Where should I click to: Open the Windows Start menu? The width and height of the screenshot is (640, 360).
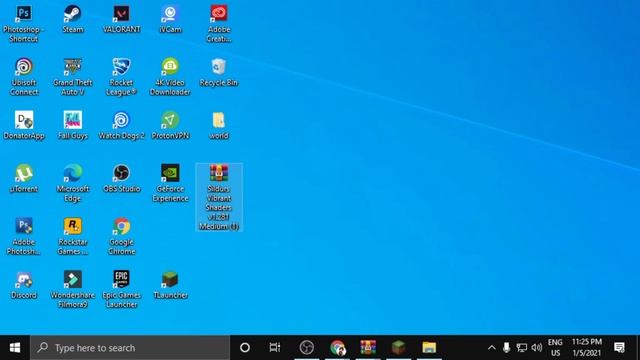[x=15, y=348]
